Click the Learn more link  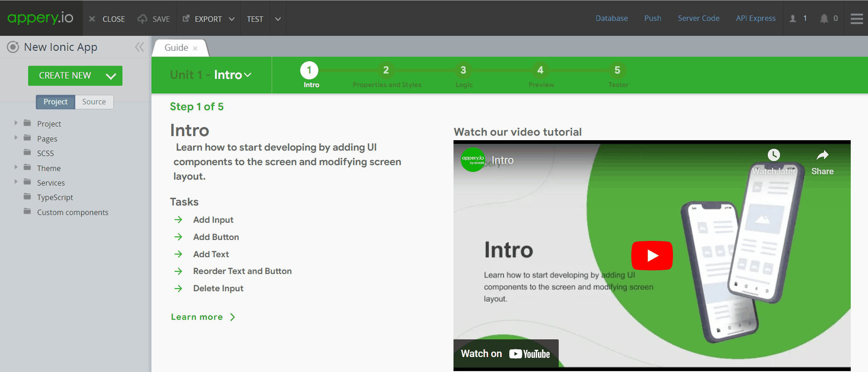coord(203,317)
